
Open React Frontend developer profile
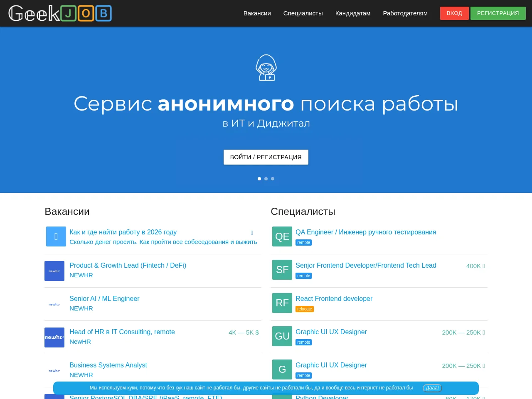[x=334, y=298]
